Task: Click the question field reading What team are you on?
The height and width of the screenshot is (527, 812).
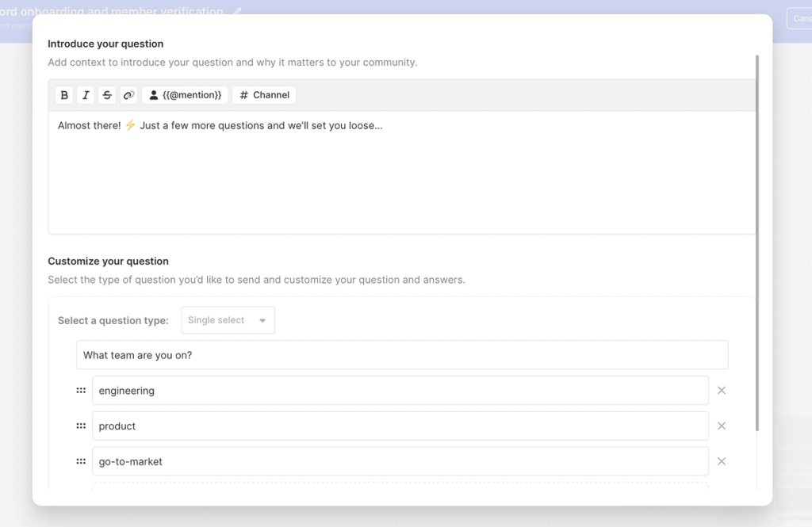Action: click(400, 354)
